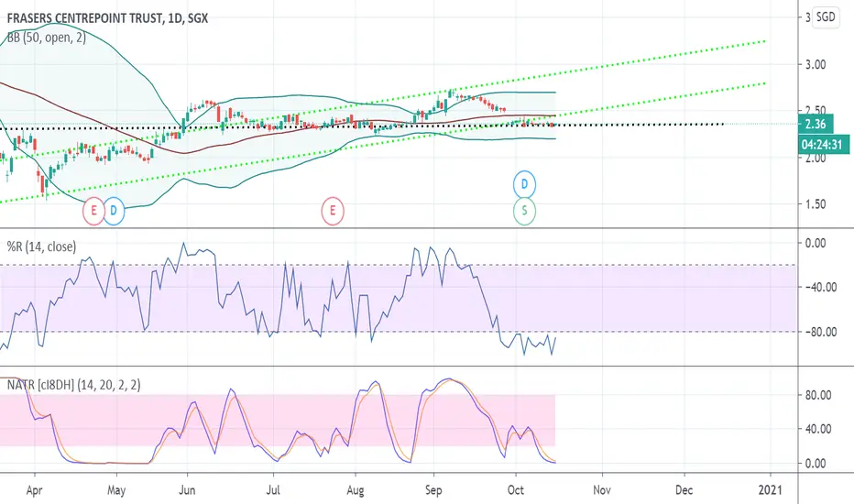Click the 1.50 price axis label
Viewport: 854px width, 504px height.
pos(816,204)
